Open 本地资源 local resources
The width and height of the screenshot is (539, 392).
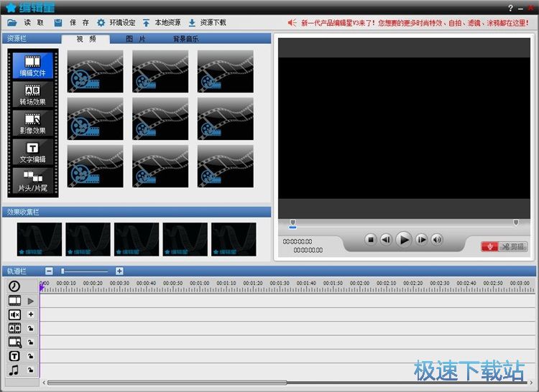tap(162, 23)
